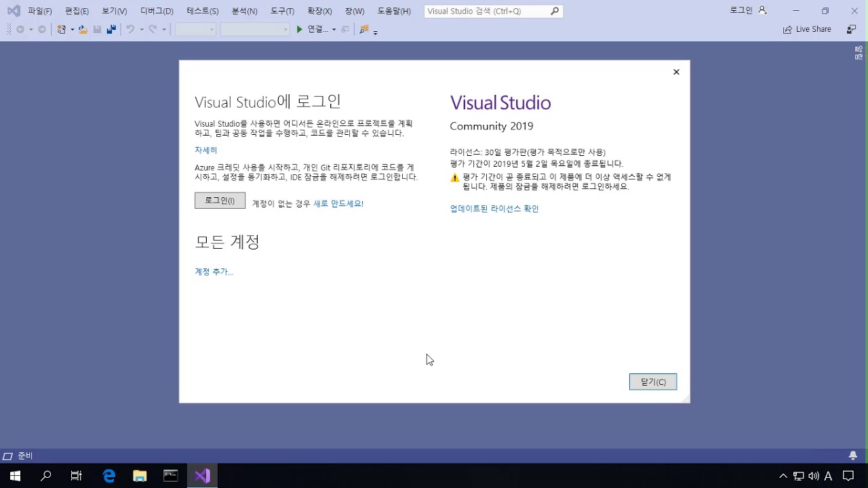This screenshot has width=868, height=488.
Task: Open the 확장(X) menu
Action: pos(319,11)
